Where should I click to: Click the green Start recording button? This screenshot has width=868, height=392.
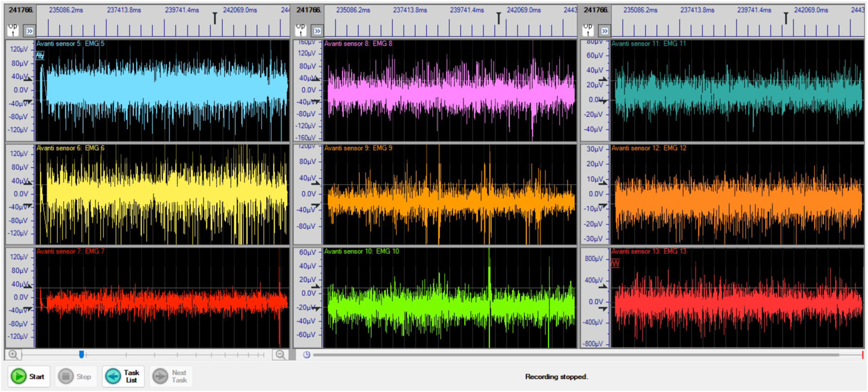28,376
